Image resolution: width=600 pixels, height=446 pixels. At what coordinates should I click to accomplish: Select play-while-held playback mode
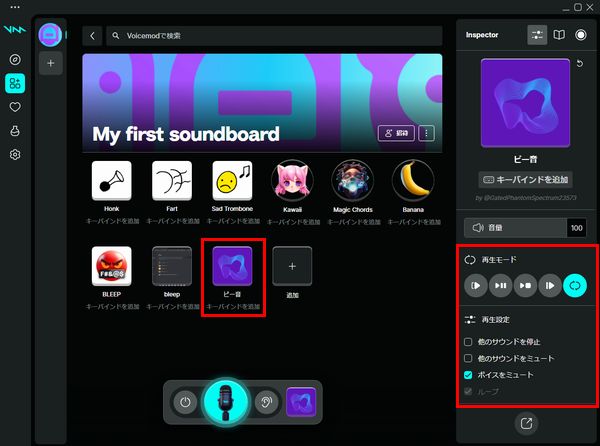click(x=550, y=286)
